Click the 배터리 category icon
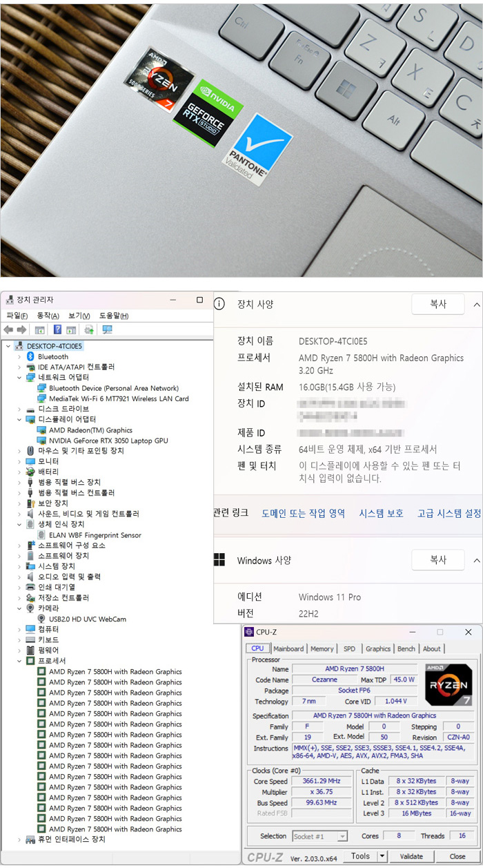 click(30, 472)
